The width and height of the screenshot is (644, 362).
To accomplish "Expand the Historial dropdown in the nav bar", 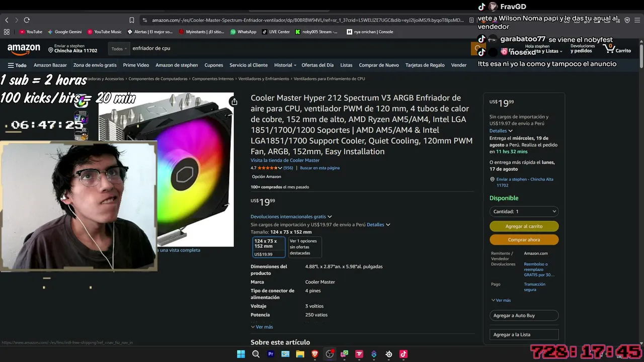I will (285, 65).
